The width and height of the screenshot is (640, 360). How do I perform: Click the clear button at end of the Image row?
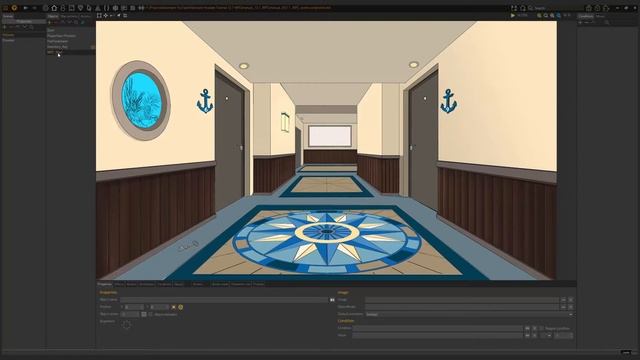[x=571, y=300]
